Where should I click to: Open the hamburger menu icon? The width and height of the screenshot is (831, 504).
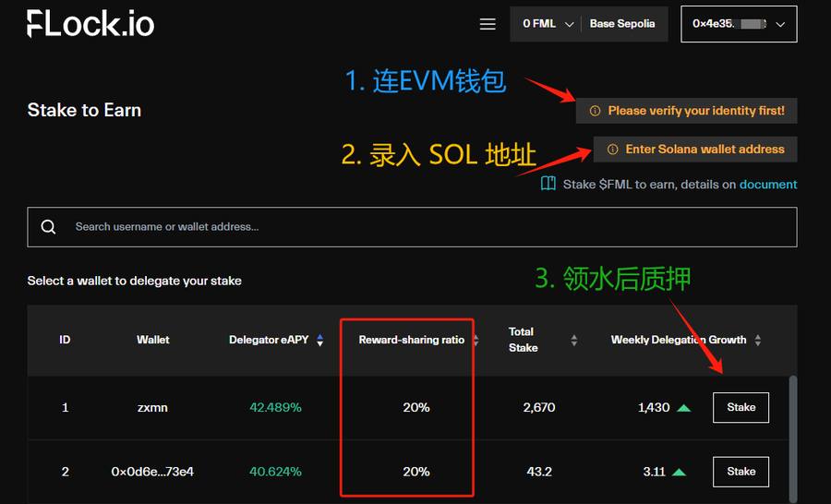pos(488,24)
